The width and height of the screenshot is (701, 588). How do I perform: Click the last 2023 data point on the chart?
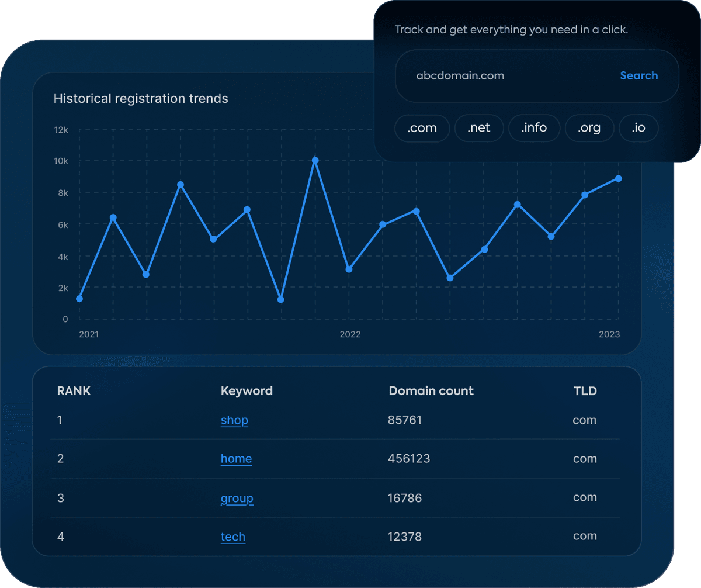coord(619,179)
